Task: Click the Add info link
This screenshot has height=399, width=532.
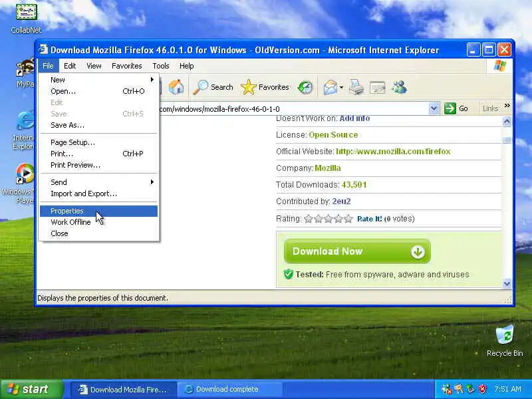Action: 354,118
